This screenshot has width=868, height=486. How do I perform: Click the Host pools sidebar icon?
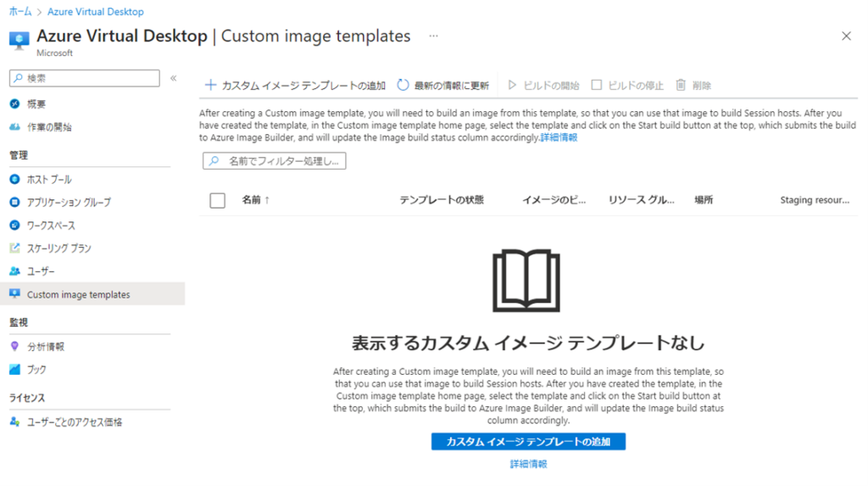[x=14, y=180]
